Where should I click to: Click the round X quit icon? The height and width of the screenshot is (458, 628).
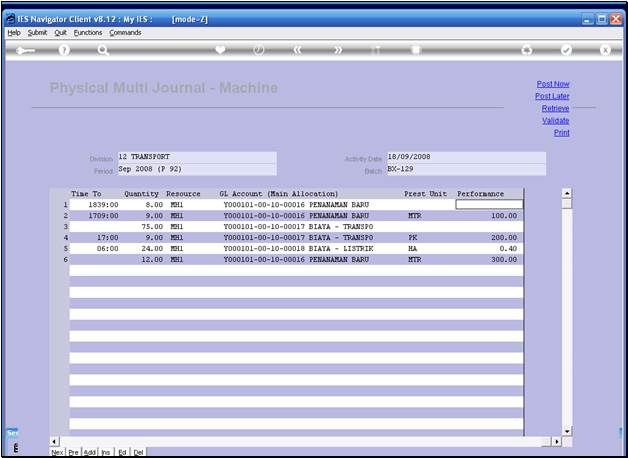tap(605, 50)
